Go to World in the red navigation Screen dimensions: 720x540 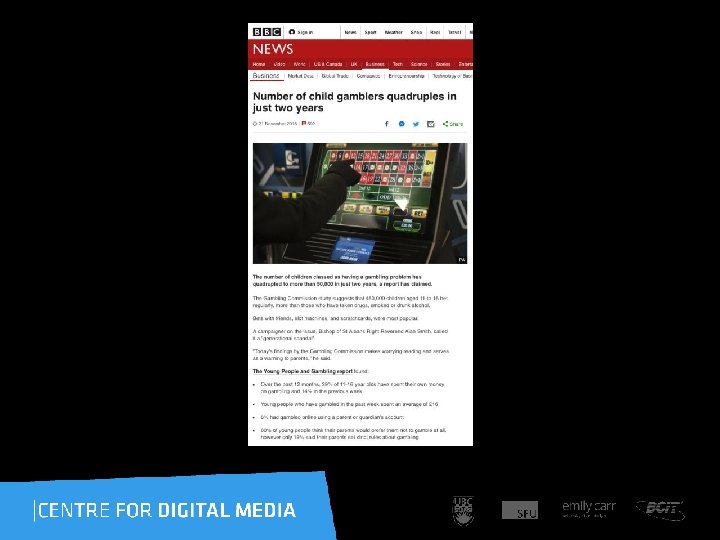pos(299,64)
